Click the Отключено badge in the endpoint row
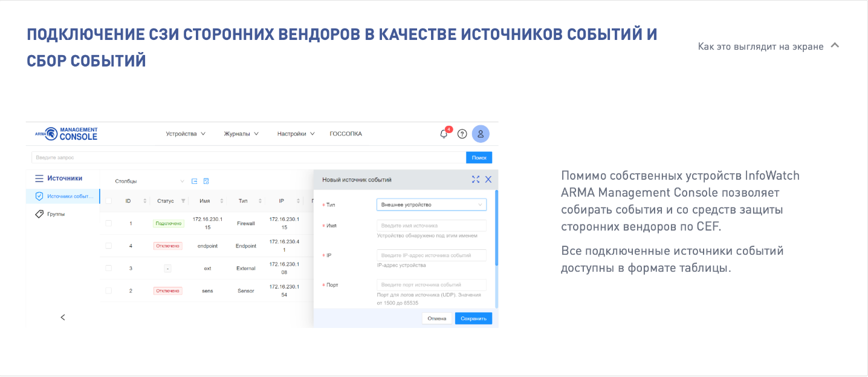The image size is (868, 377). [167, 246]
